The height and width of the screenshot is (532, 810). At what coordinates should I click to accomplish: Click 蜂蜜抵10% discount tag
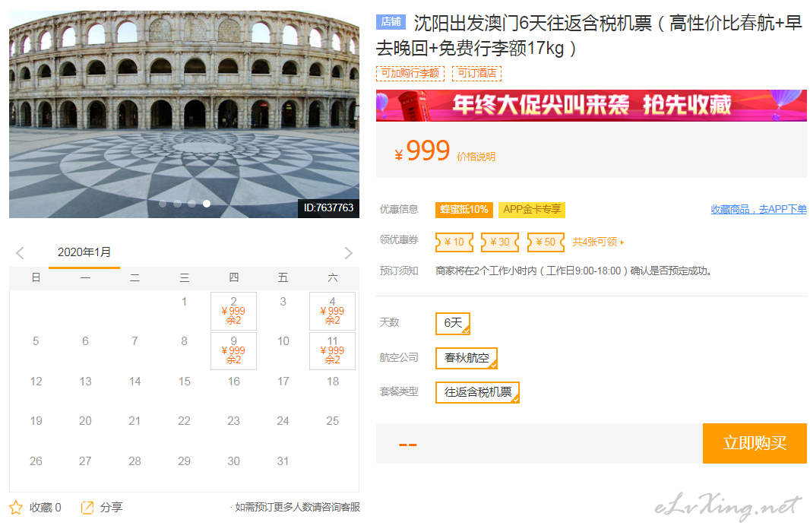click(464, 209)
